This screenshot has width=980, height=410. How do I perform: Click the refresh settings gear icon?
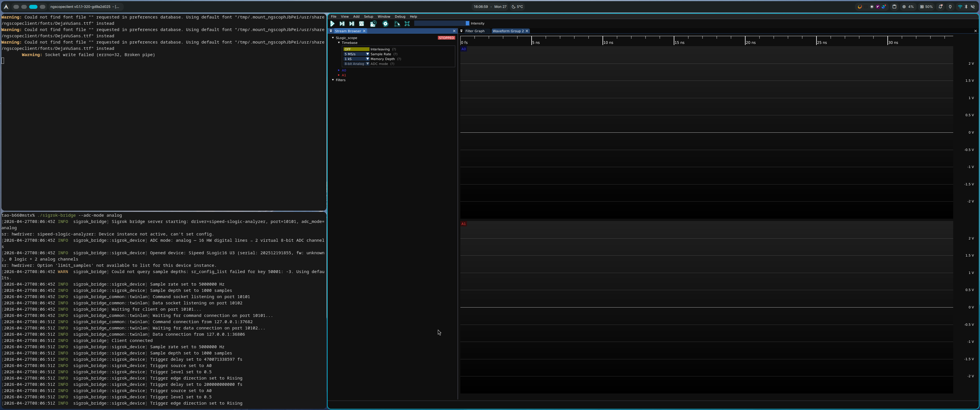click(385, 24)
